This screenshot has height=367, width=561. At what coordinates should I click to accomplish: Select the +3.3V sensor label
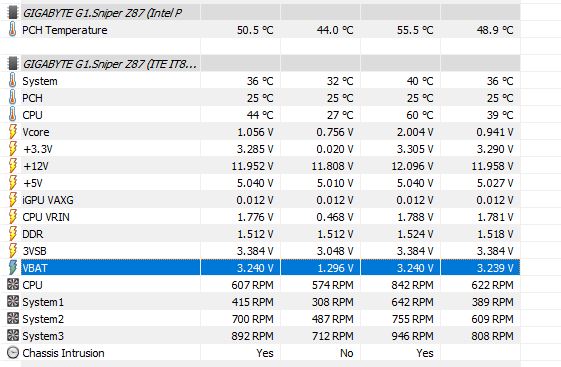click(x=38, y=149)
